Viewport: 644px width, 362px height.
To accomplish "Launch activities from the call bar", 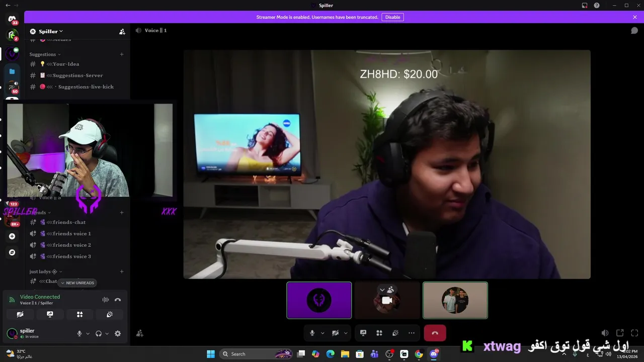I will pos(379,333).
